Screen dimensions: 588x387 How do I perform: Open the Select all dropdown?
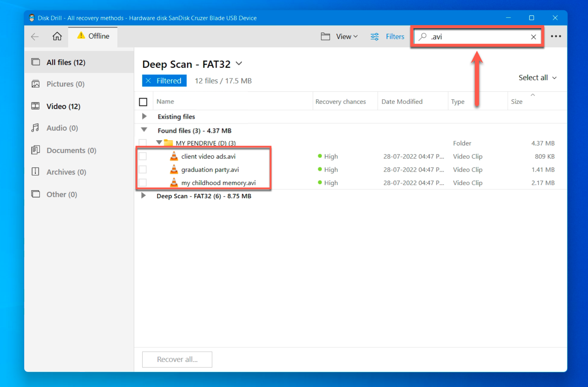[x=538, y=78]
